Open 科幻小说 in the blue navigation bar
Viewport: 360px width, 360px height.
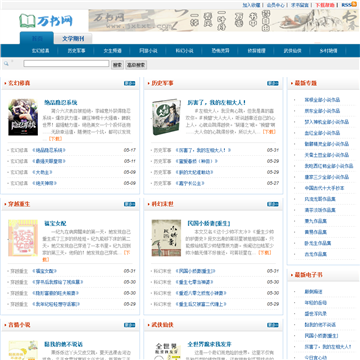click(x=184, y=51)
